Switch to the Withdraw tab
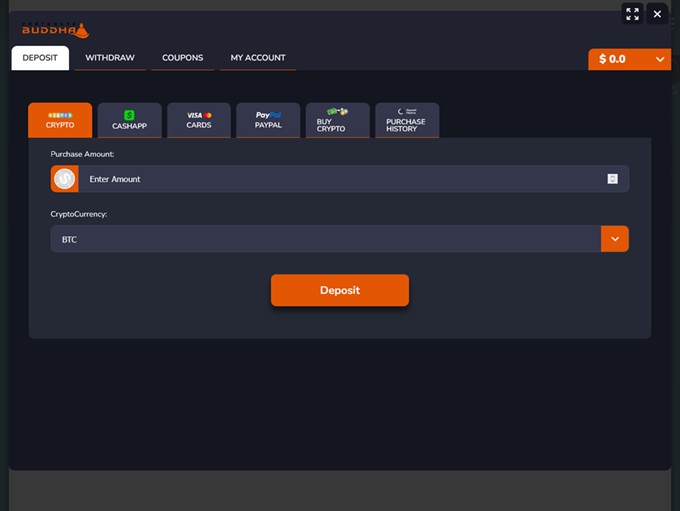This screenshot has width=680, height=511. (x=110, y=58)
